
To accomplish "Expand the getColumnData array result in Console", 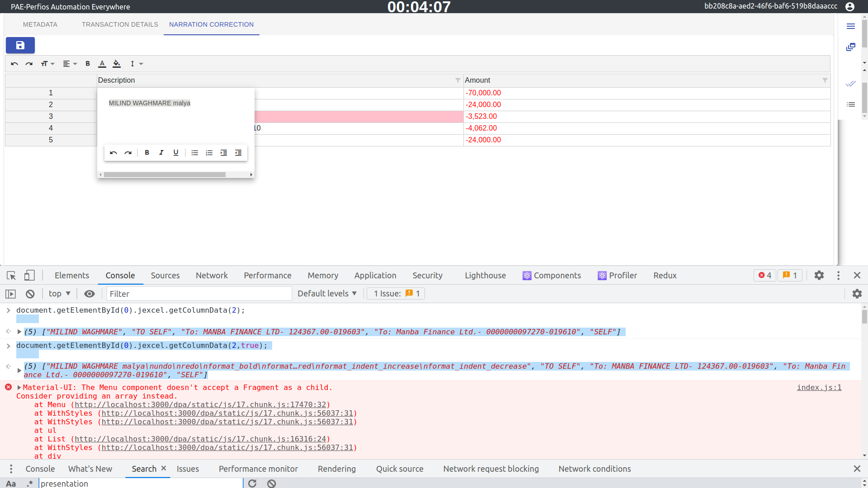I will click(19, 331).
